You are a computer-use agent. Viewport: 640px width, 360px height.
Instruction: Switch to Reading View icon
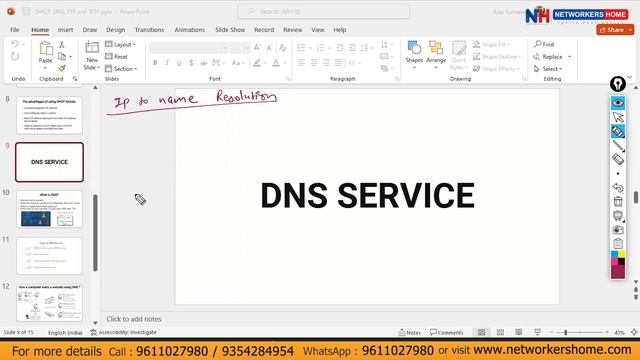(519, 332)
